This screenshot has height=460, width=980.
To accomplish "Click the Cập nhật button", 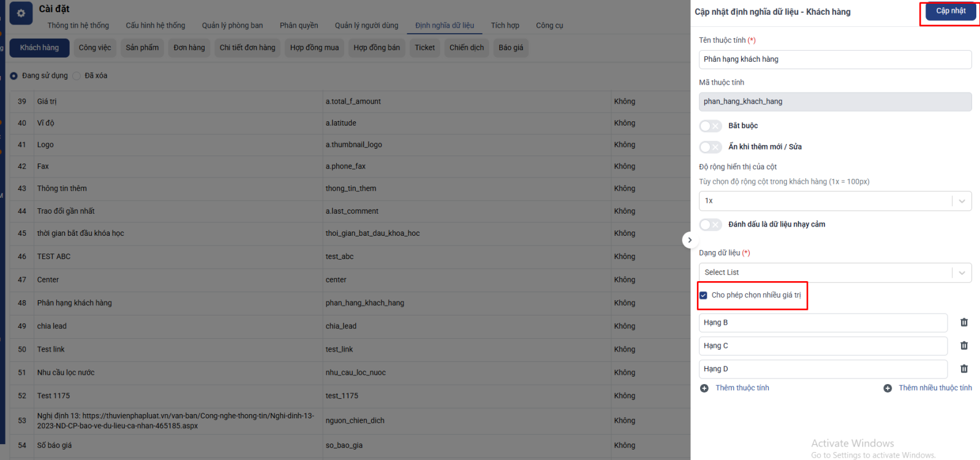I will point(950,11).
